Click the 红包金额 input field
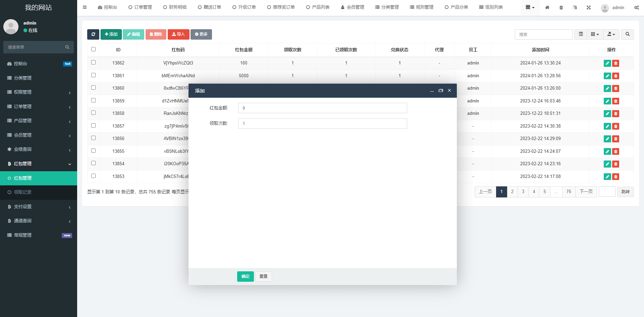Viewport: 644px width, 317px height. click(322, 108)
